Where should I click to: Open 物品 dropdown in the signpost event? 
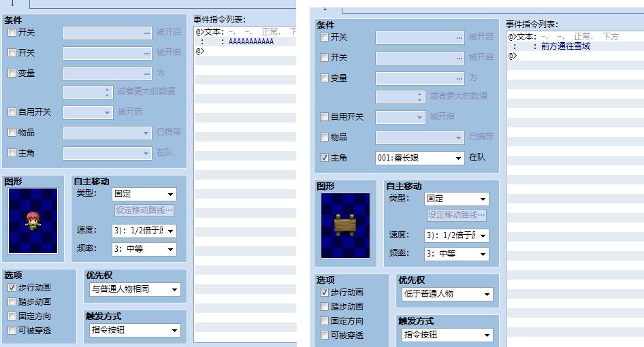420,138
